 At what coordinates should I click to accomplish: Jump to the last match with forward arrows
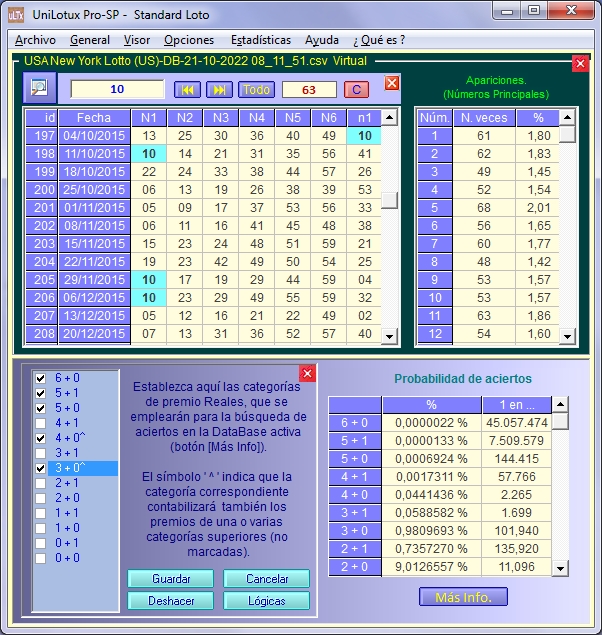tap(219, 90)
